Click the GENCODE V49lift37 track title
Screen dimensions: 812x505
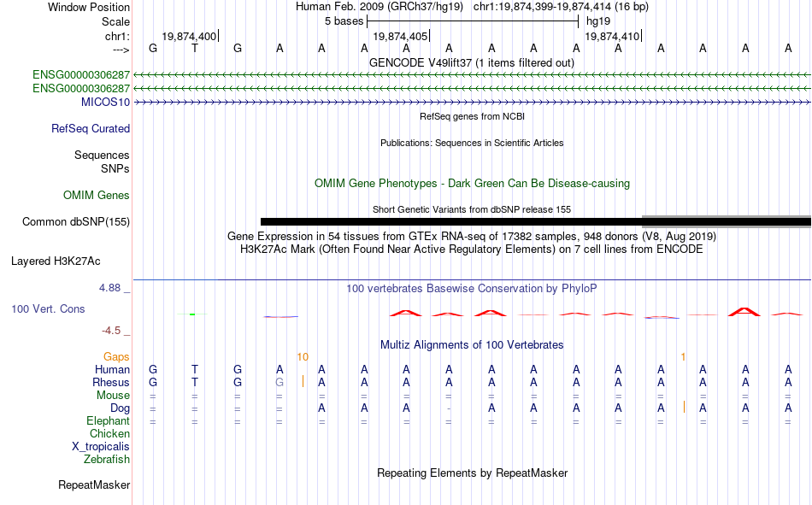472,62
